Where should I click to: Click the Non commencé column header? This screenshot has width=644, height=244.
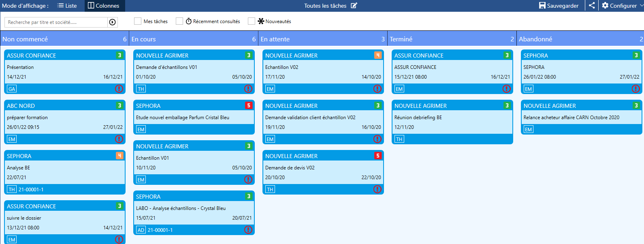[x=64, y=39]
